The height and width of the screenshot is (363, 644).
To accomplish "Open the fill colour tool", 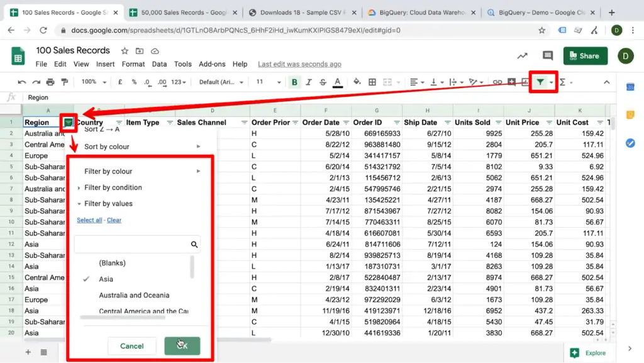I will (357, 82).
